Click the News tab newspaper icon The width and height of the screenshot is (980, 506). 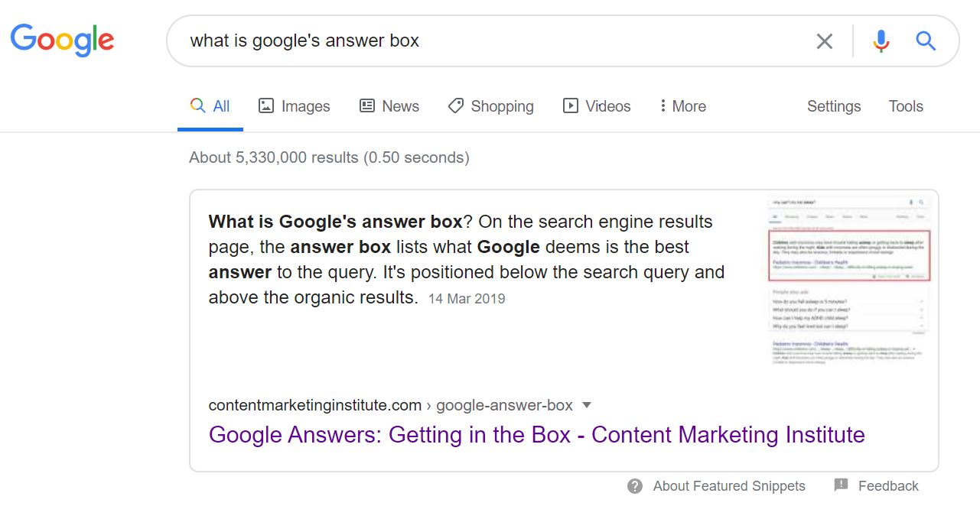(x=367, y=106)
